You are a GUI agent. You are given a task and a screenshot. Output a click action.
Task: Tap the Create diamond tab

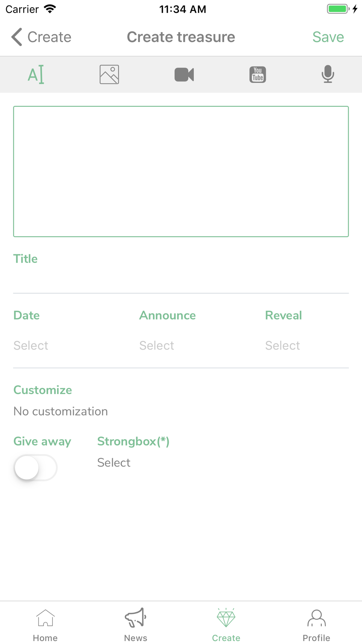tap(226, 624)
